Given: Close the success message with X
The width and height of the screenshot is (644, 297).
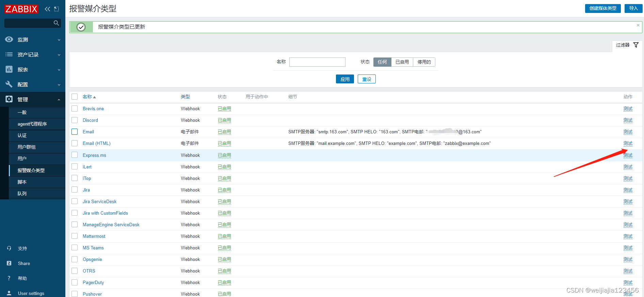Looking at the screenshot, I should (638, 25).
